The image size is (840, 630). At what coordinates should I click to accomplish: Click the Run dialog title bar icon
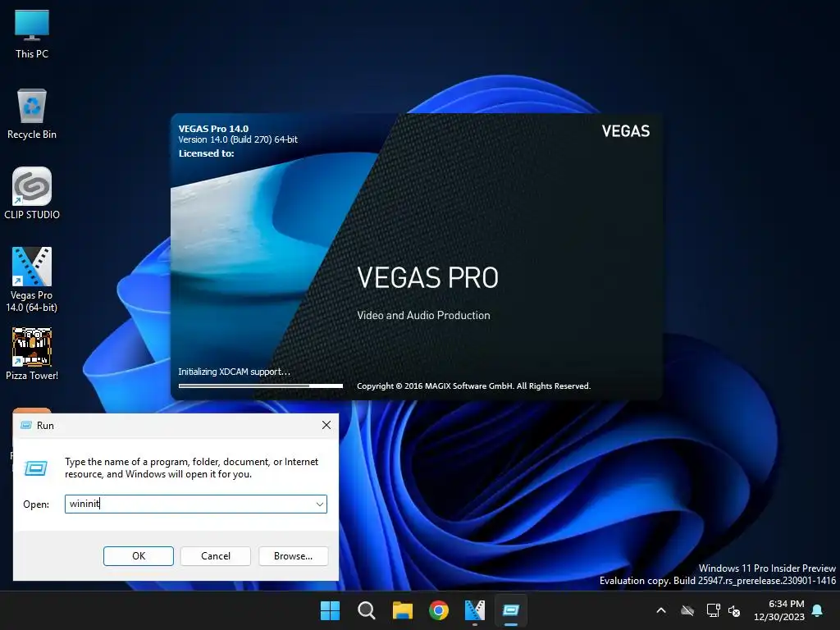click(x=25, y=425)
